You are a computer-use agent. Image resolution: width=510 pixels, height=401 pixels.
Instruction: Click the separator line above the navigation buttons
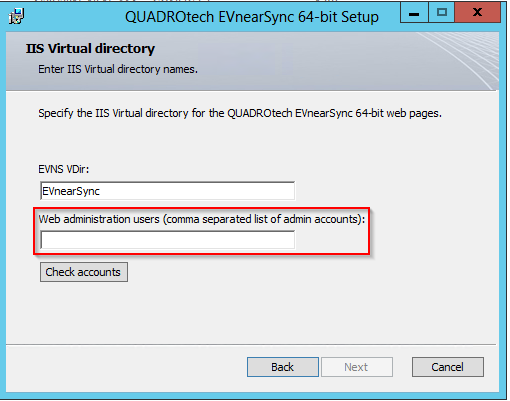click(x=251, y=344)
